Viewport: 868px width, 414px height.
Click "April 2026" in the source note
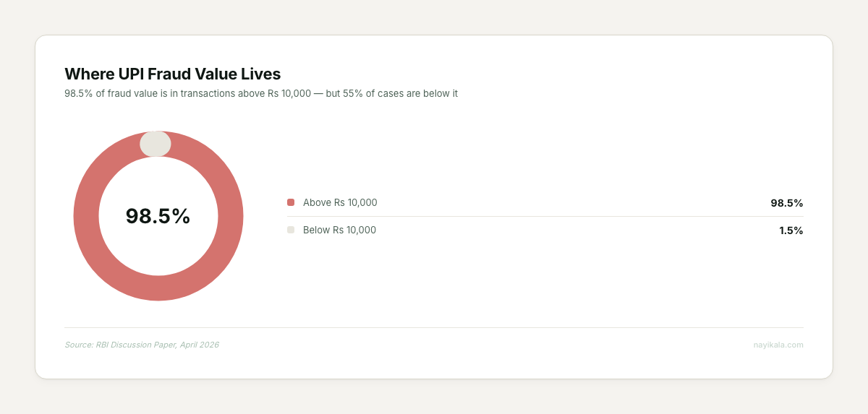tap(200, 345)
